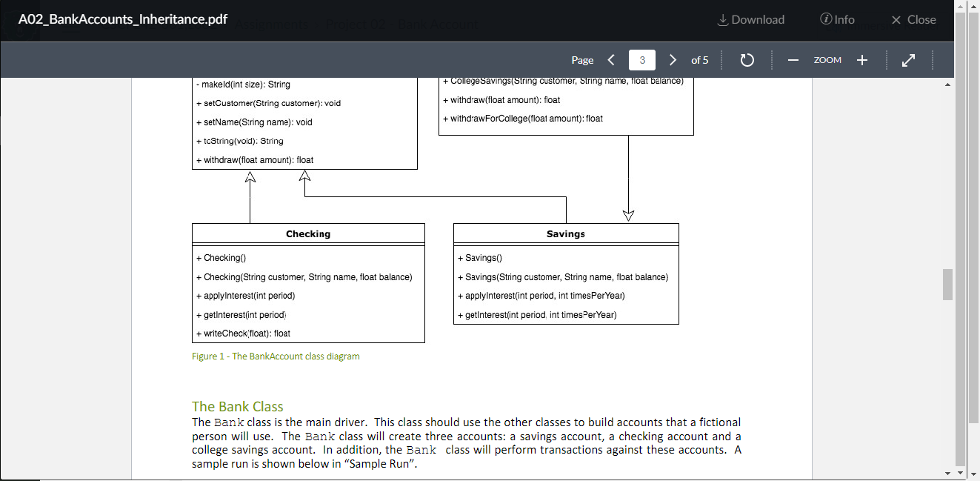Click '+ setCustomer(String customer): void' text
This screenshot has width=980, height=481.
pyautogui.click(x=268, y=103)
